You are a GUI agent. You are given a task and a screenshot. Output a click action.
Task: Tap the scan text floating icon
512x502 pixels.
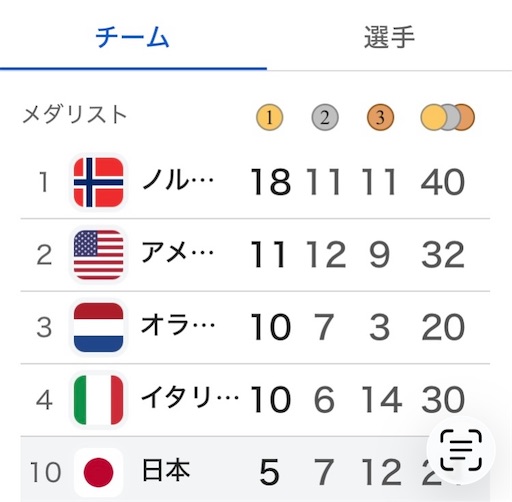tap(461, 450)
